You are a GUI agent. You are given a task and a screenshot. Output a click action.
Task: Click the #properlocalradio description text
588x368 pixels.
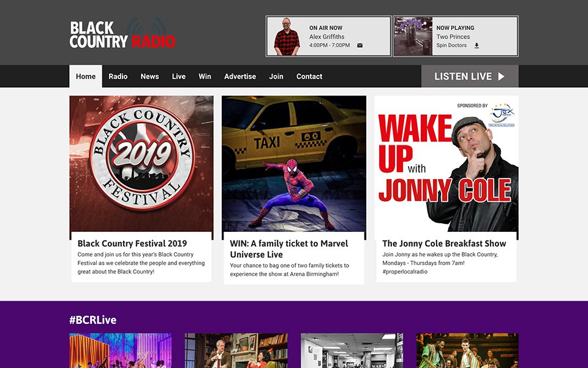(x=440, y=263)
